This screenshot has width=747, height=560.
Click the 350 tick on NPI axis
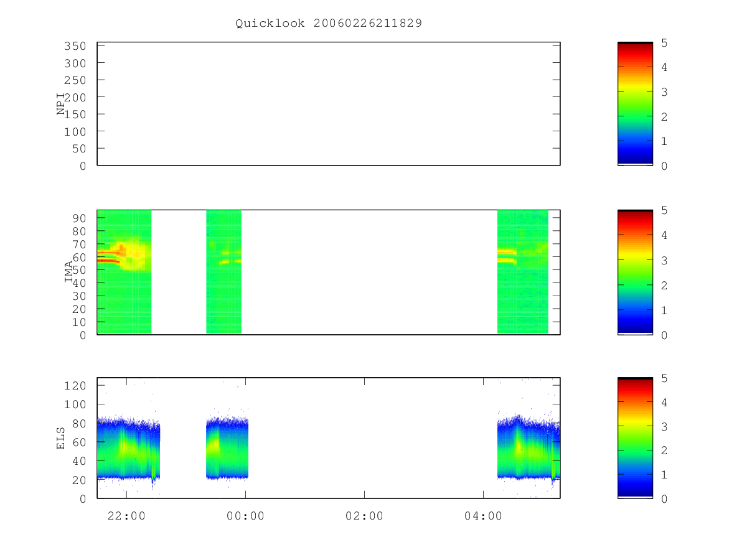coord(75,46)
